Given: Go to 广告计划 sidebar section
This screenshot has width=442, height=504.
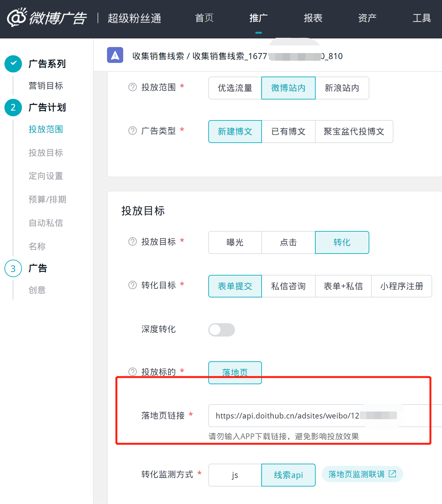Looking at the screenshot, I should (x=47, y=107).
